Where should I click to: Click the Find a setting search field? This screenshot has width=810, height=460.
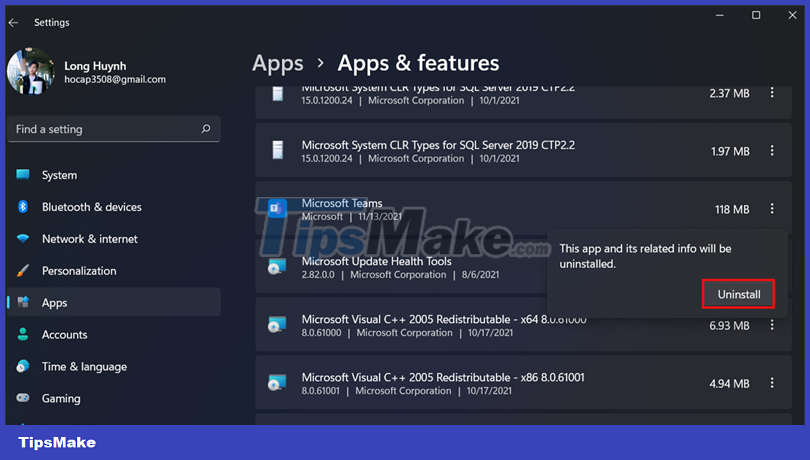point(114,129)
